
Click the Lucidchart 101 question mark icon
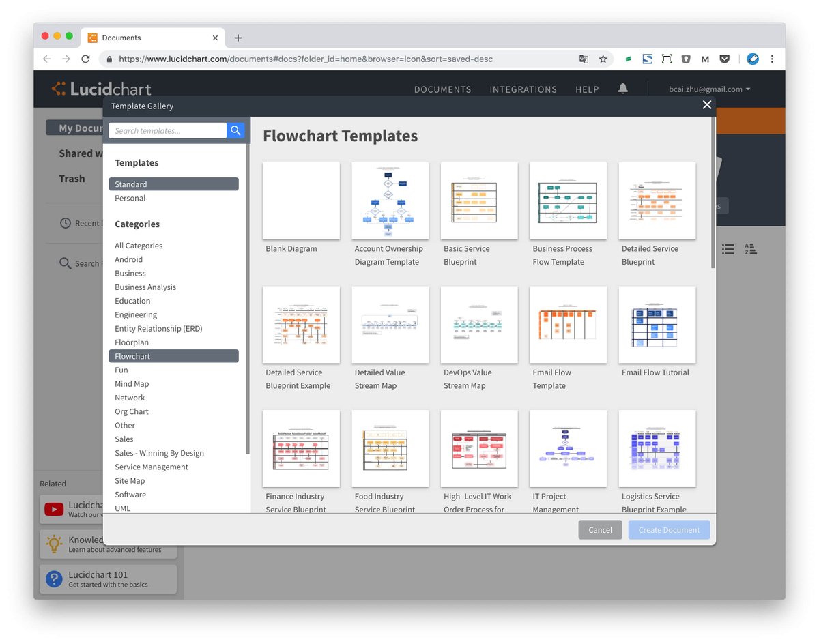tap(54, 579)
